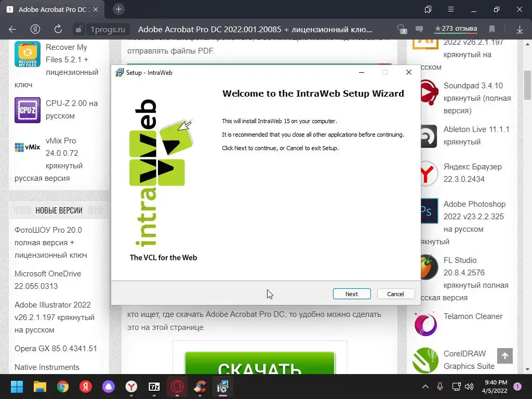Open Ableton Live 11.1.1 link
The height and width of the screenshot is (399, 532).
476,136
